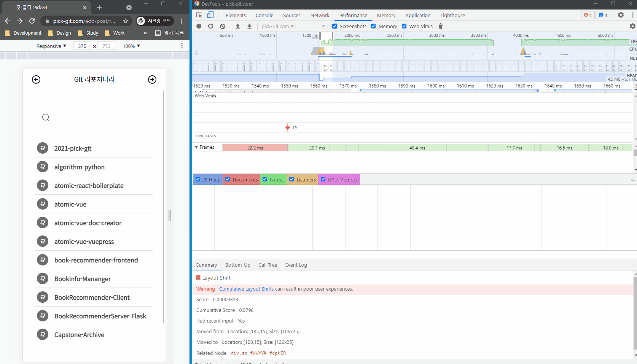Open the Study bookmark folder
This screenshot has width=637, height=364.
[x=88, y=33]
